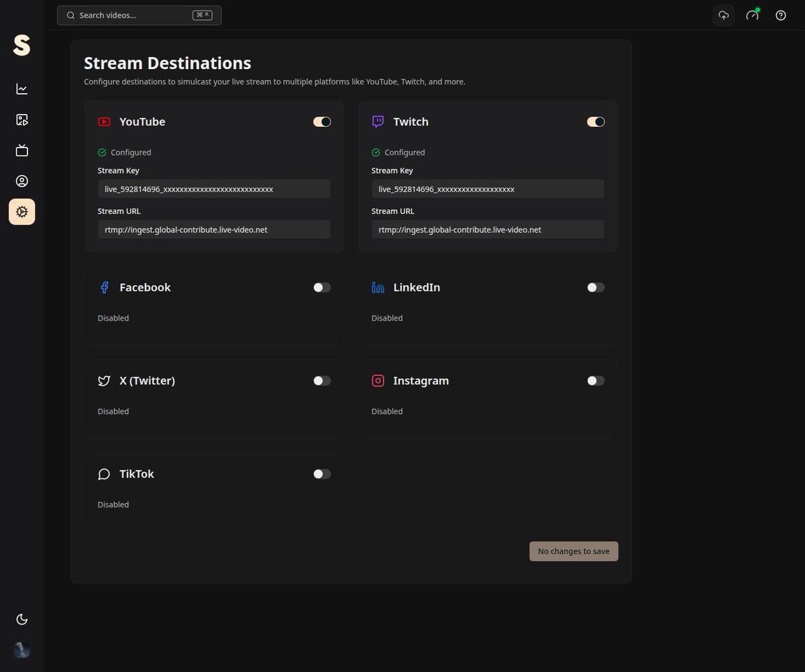Open the speedometer status icon
The height and width of the screenshot is (672, 805).
752,15
